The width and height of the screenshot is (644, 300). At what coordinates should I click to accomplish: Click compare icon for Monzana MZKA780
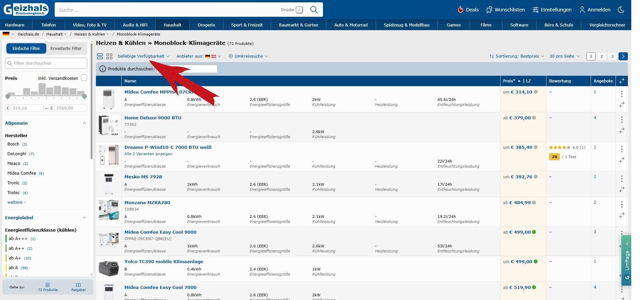pyautogui.click(x=622, y=215)
